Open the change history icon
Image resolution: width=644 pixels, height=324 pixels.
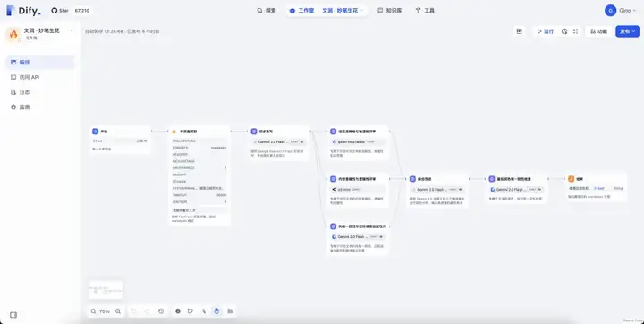(x=161, y=311)
